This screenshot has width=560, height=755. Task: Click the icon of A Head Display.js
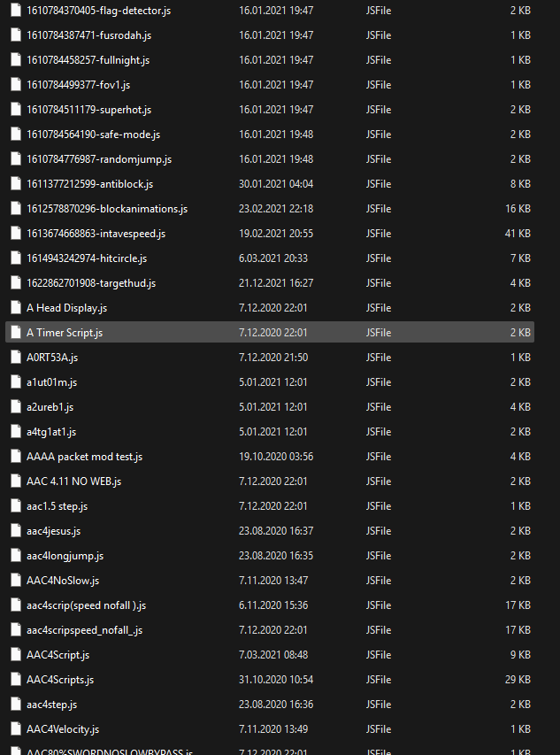[15, 308]
